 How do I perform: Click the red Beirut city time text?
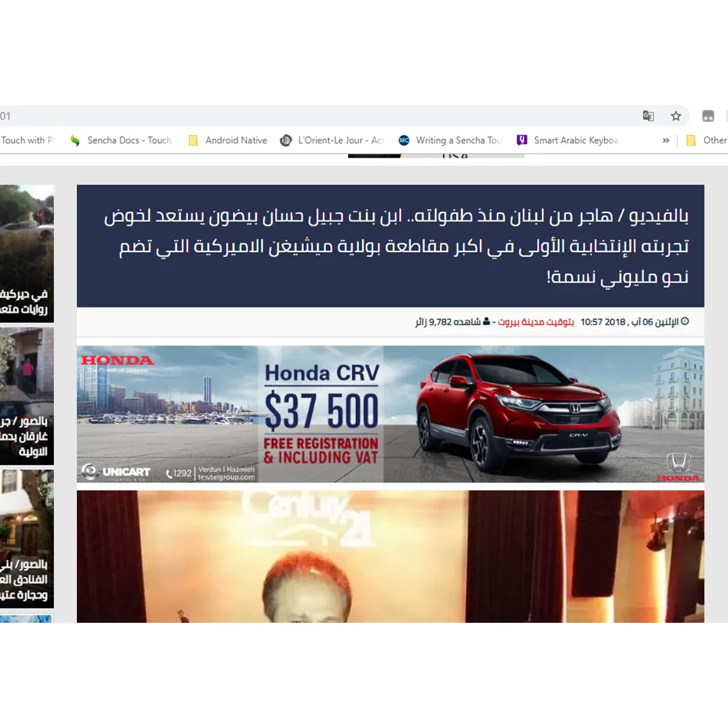pyautogui.click(x=536, y=322)
